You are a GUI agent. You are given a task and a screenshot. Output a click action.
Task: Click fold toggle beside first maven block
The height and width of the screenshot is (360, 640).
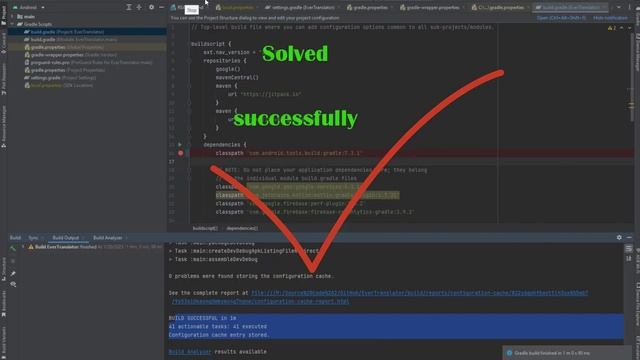tap(188, 86)
